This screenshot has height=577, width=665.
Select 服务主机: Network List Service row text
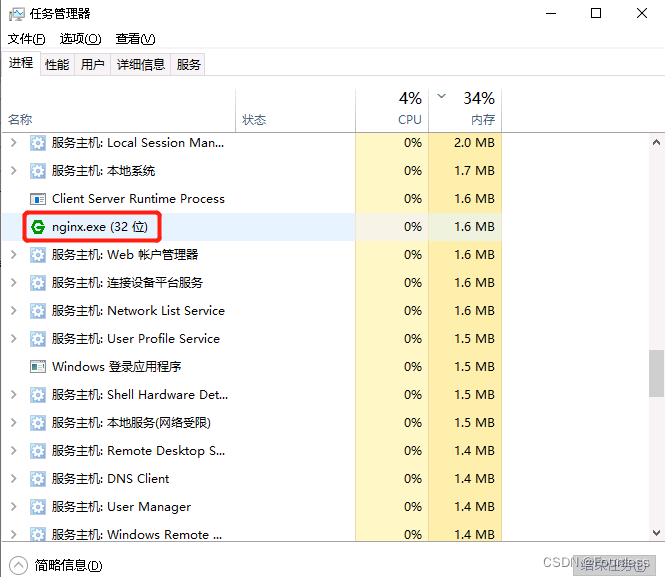click(x=138, y=311)
